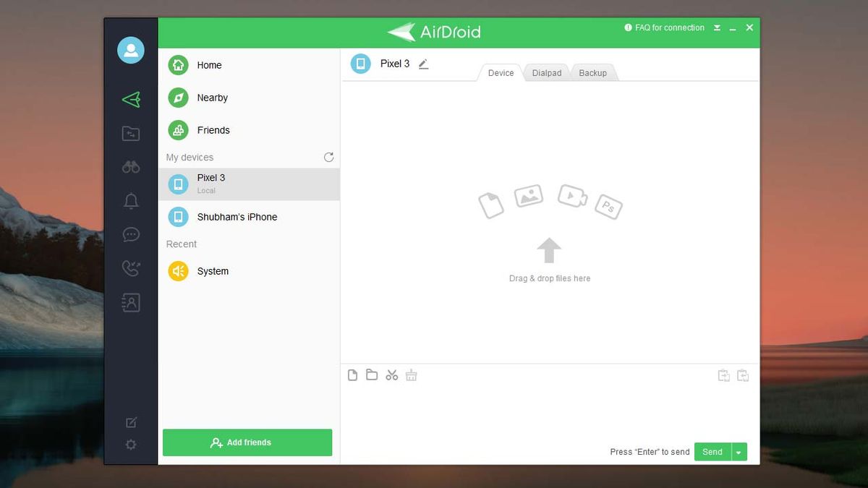Collapse the My devices section
The height and width of the screenshot is (488, 868).
click(190, 157)
